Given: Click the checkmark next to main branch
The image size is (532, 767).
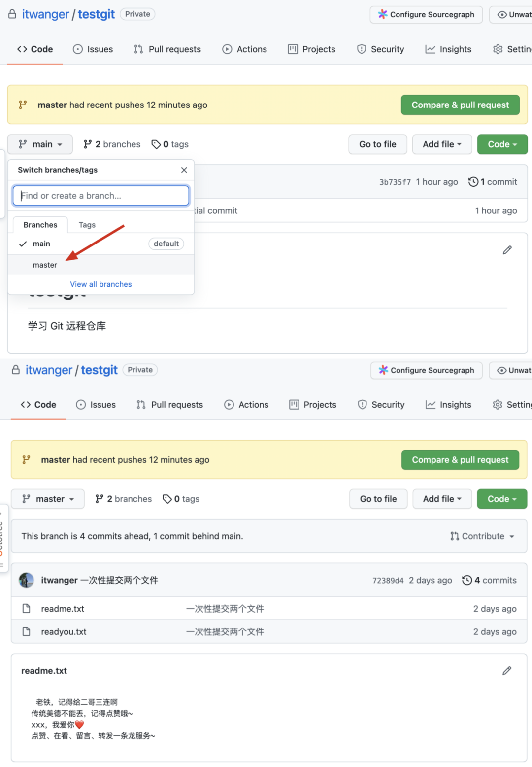Looking at the screenshot, I should click(x=23, y=244).
